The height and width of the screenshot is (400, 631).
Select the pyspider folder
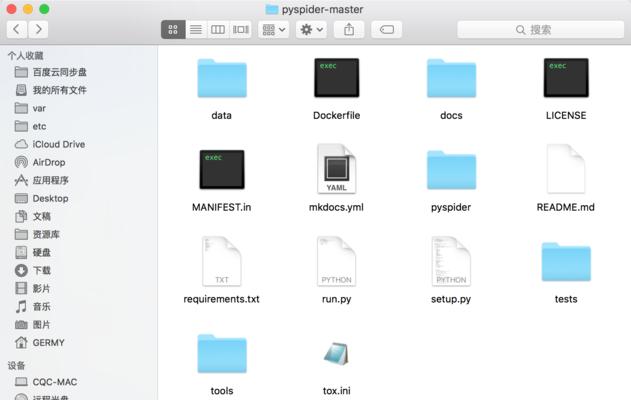click(451, 170)
